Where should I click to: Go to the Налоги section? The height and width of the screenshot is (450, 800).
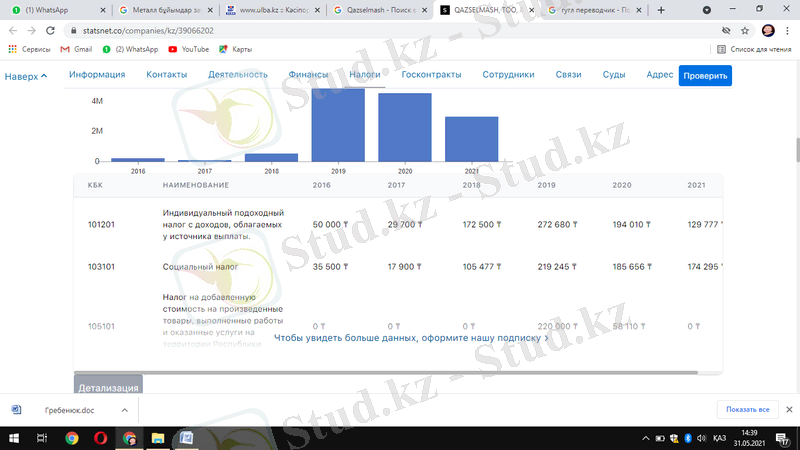point(365,74)
